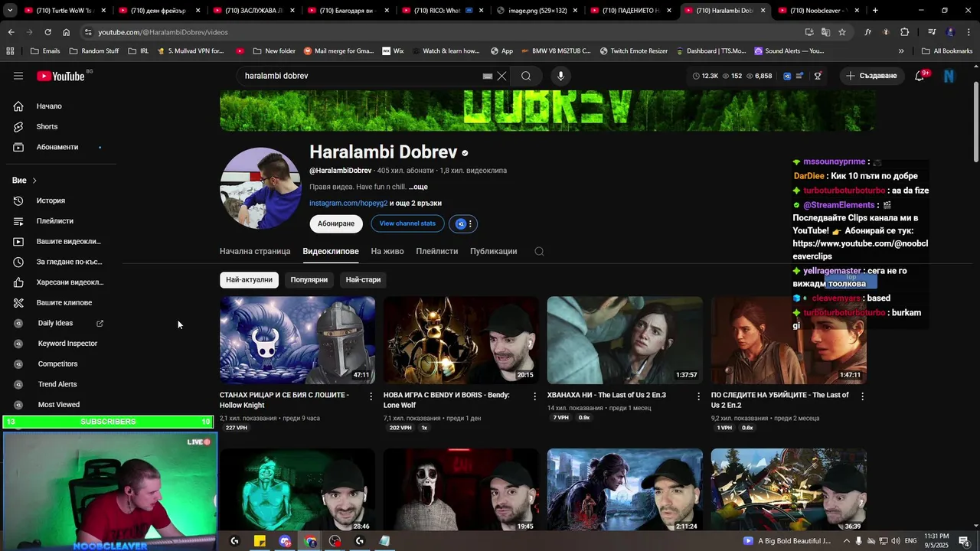Show hidden system tray icons
The width and height of the screenshot is (980, 551).
[845, 541]
